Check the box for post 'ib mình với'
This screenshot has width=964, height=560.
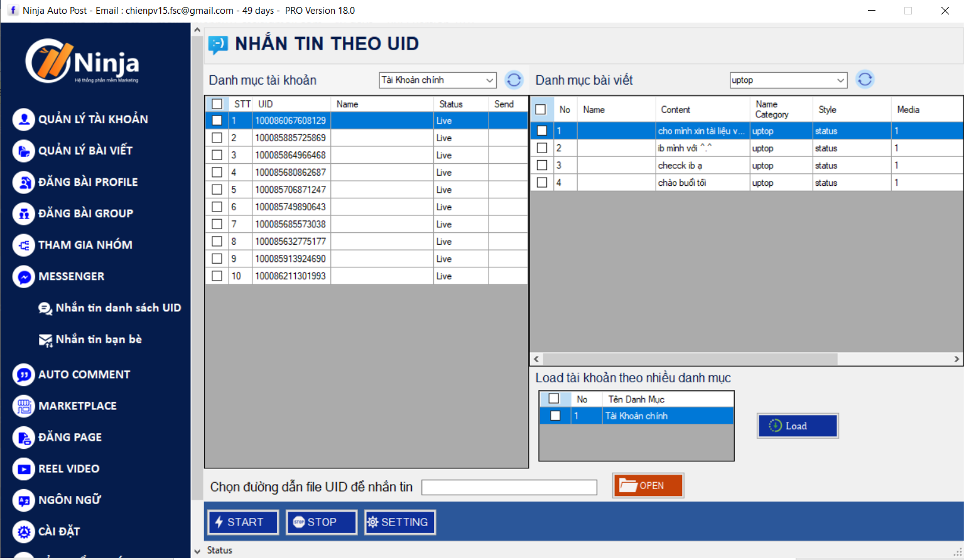[x=542, y=148]
